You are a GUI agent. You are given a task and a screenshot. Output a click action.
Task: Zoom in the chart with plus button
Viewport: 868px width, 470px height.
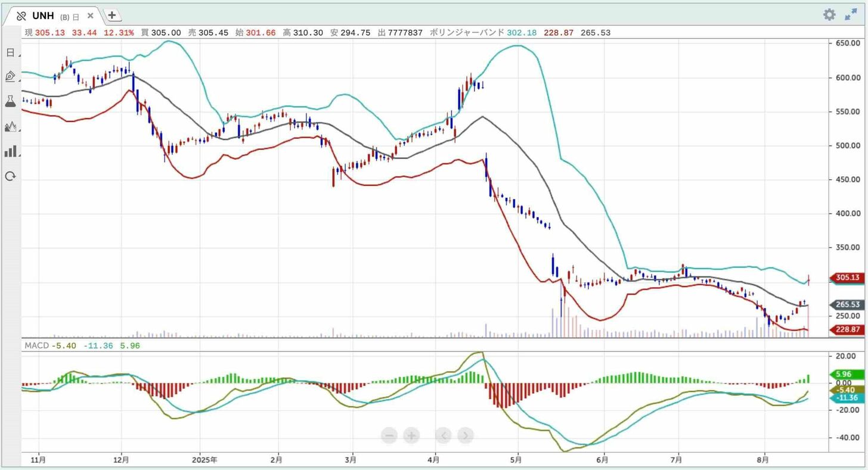pyautogui.click(x=411, y=436)
